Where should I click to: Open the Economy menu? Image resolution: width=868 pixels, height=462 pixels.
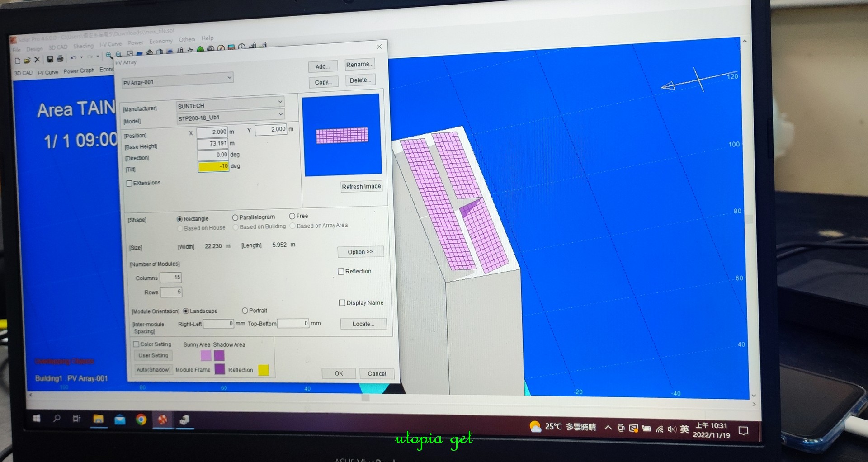pos(161,41)
